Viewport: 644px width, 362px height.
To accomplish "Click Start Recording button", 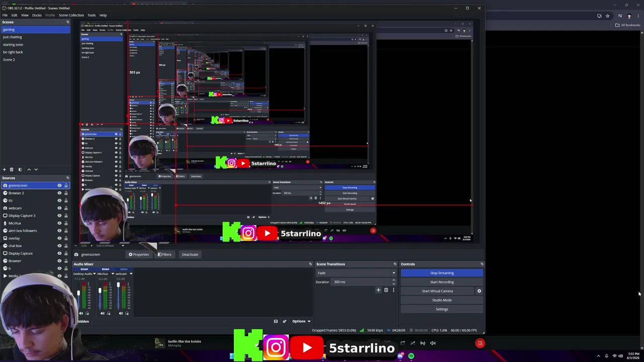I will pos(442,282).
